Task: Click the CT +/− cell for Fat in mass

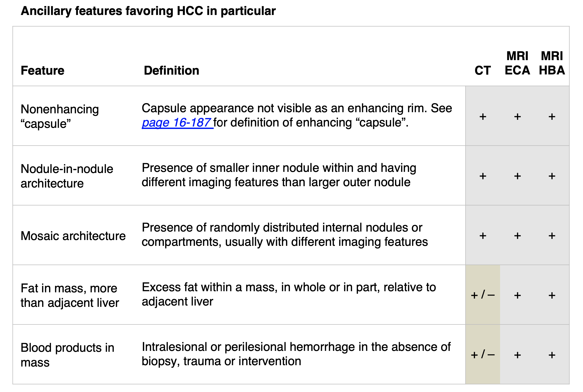Action: tap(482, 295)
